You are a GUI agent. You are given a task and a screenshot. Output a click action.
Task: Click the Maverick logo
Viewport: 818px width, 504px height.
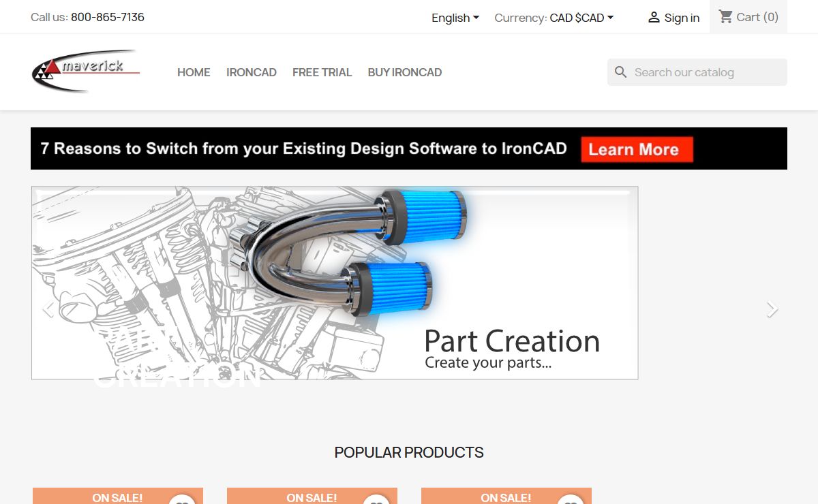[x=86, y=71]
